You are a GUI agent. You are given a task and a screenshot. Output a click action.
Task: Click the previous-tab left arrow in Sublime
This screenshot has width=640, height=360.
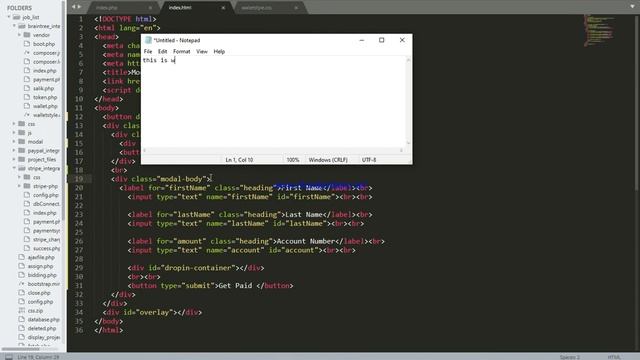(x=73, y=7)
